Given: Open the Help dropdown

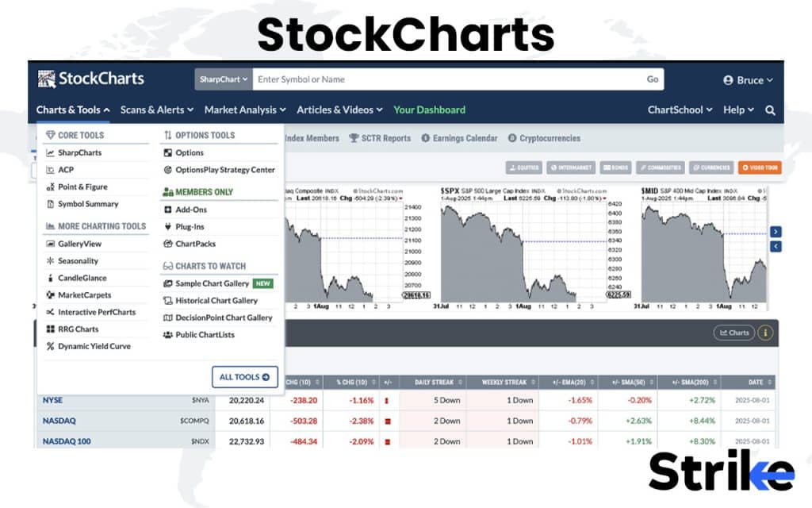Looking at the screenshot, I should 737,110.
